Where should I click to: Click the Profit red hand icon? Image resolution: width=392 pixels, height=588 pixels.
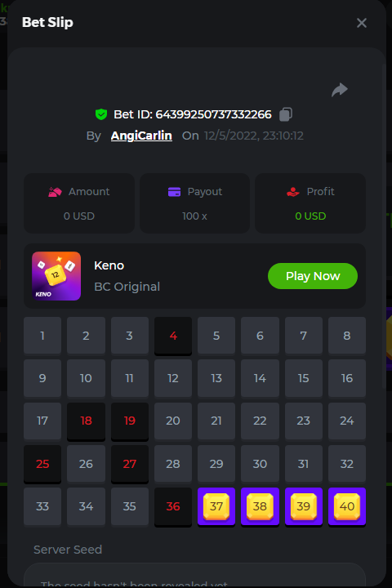292,192
